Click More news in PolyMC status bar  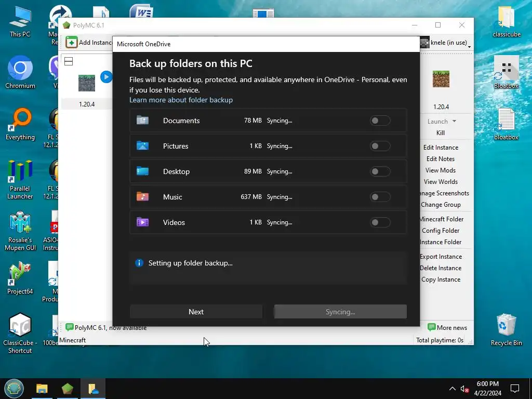click(x=447, y=327)
